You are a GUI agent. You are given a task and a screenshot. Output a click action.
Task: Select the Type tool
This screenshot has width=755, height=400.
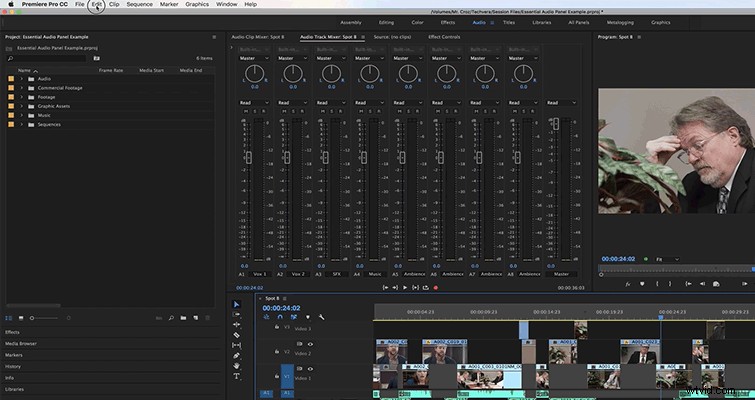(236, 376)
